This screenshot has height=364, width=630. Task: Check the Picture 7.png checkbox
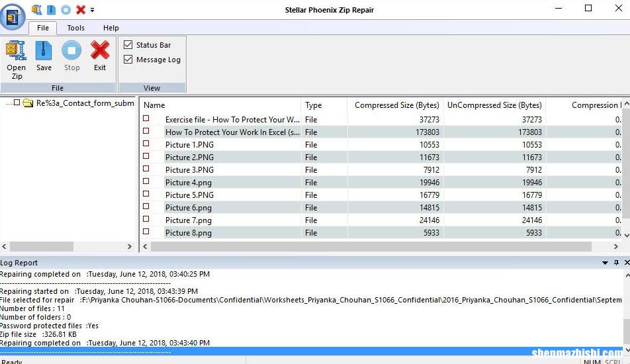146,219
